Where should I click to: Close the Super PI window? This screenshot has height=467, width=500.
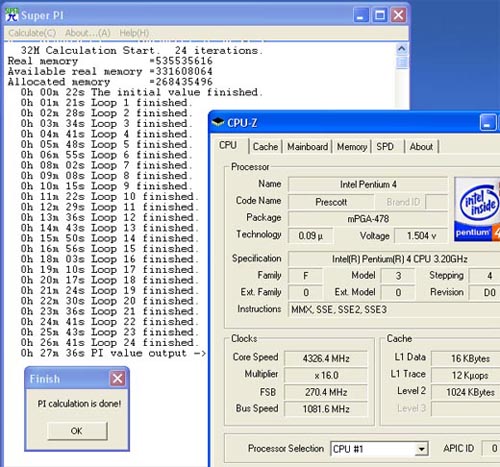click(x=399, y=15)
